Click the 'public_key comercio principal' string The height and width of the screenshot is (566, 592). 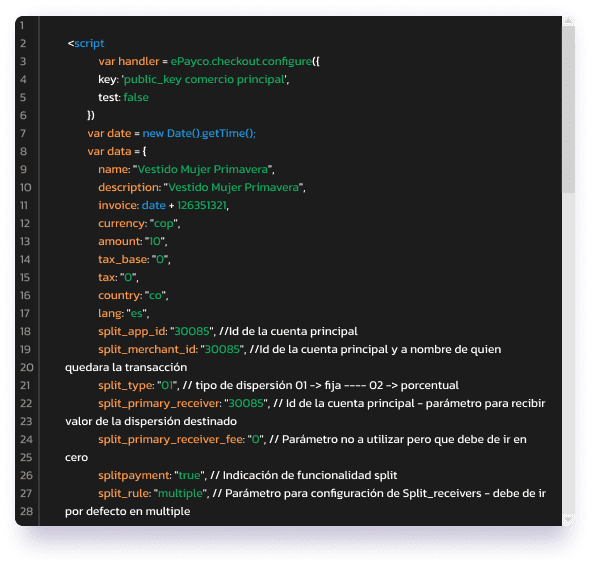coord(204,79)
